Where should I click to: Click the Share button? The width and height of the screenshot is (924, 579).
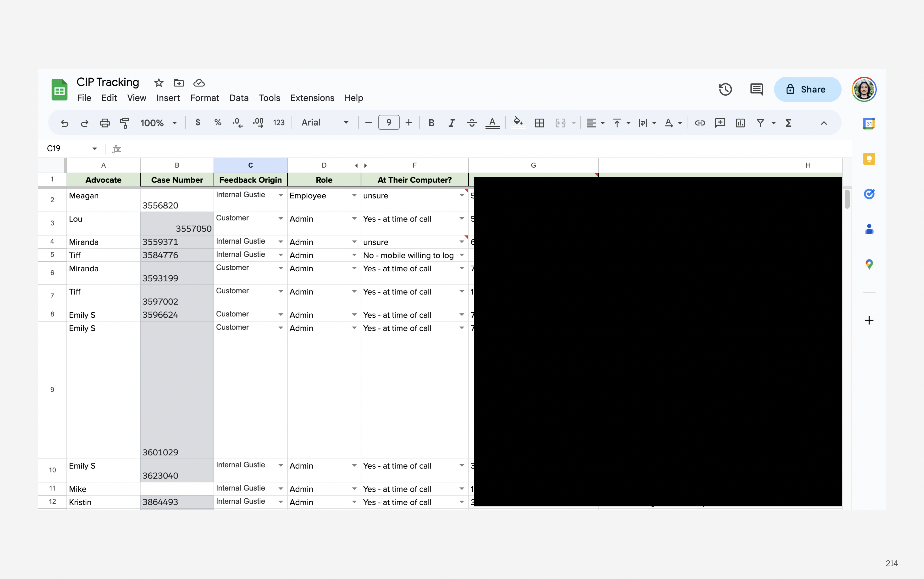(x=807, y=90)
